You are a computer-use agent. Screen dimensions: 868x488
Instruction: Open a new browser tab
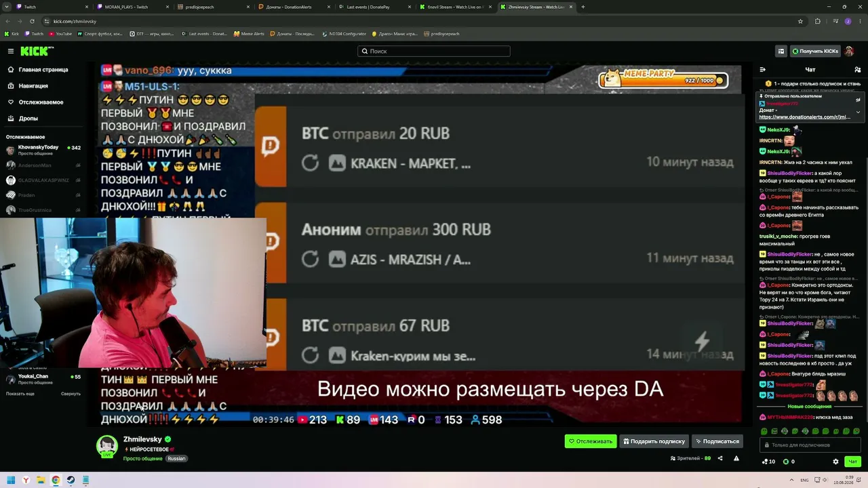coord(583,7)
